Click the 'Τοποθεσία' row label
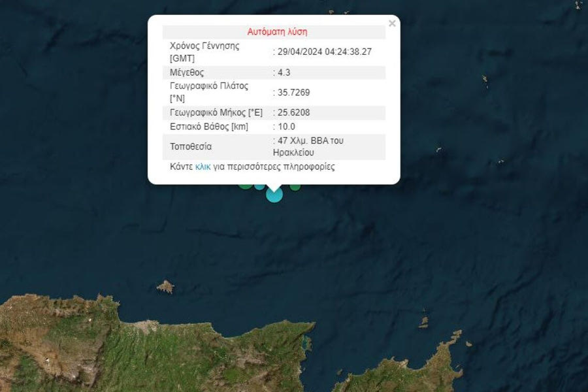588x392 pixels. [191, 146]
